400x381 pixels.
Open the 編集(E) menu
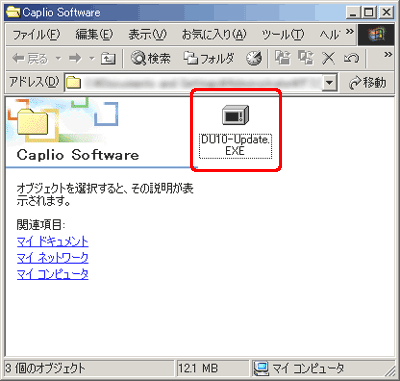pos(94,34)
